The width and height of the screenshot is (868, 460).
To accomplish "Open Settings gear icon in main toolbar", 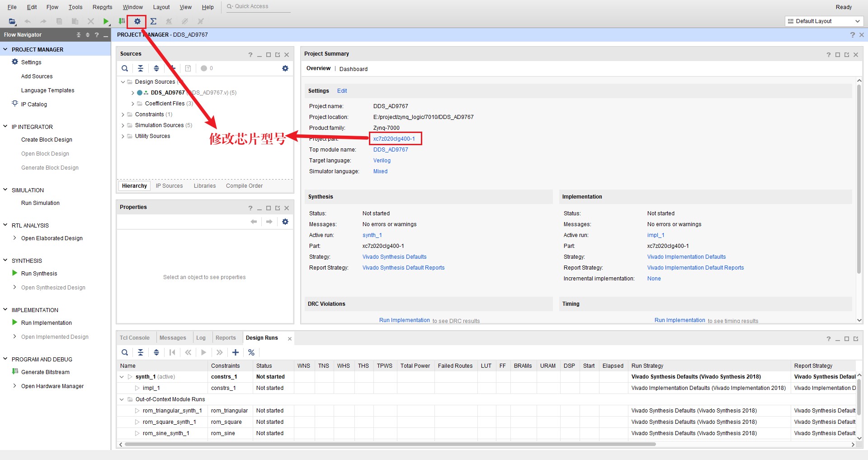I will [137, 21].
